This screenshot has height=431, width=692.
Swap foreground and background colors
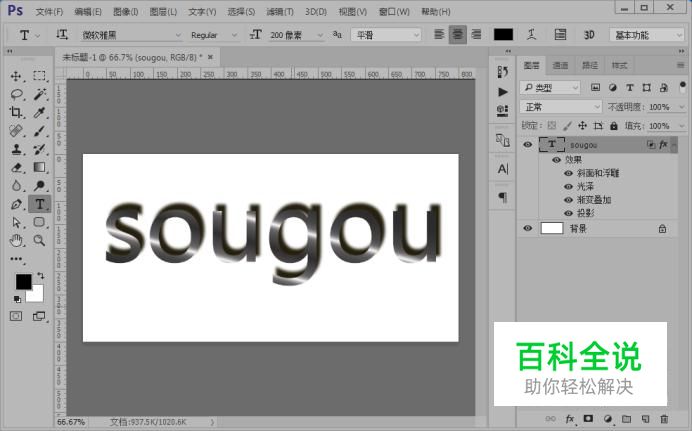point(41,275)
